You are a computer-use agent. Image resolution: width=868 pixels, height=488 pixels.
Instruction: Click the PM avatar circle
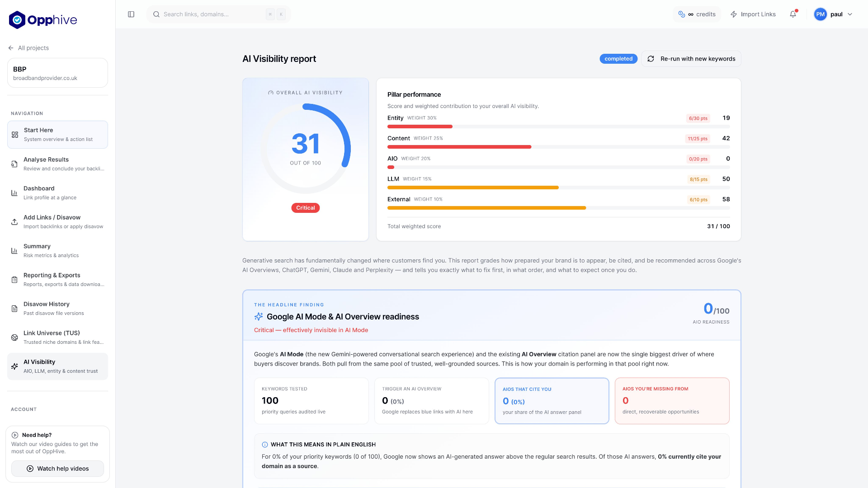pos(821,14)
